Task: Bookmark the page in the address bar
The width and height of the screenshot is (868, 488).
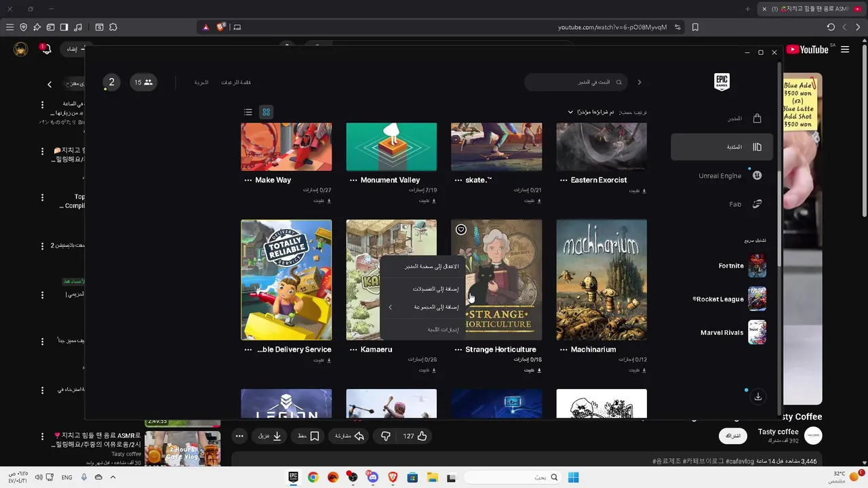Action: point(695,27)
